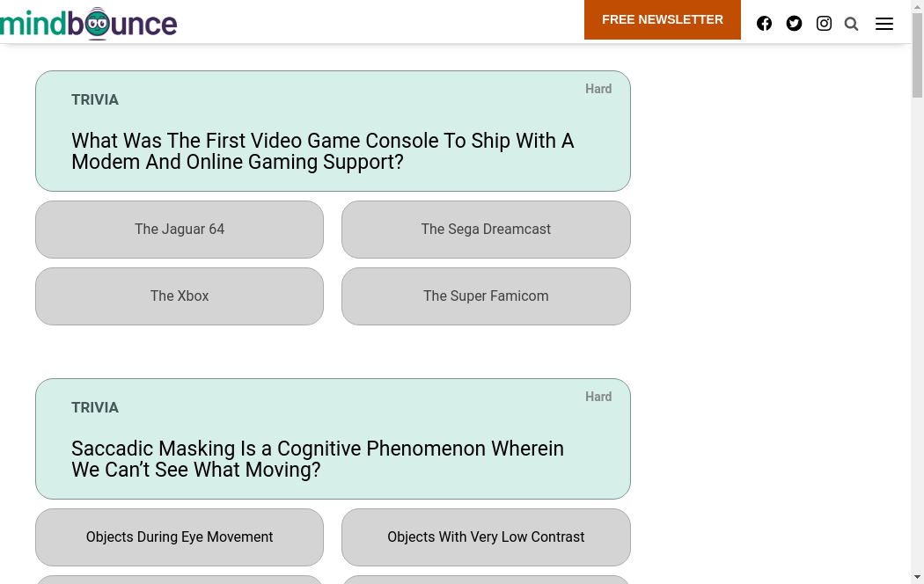Open the video game console trivia question
Screen dimensions: 924x584
(x=322, y=151)
